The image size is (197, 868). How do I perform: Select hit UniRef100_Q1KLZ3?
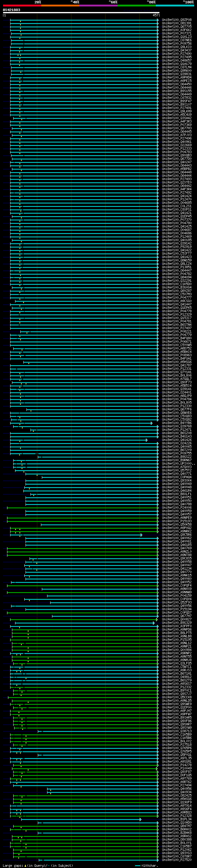176,37
